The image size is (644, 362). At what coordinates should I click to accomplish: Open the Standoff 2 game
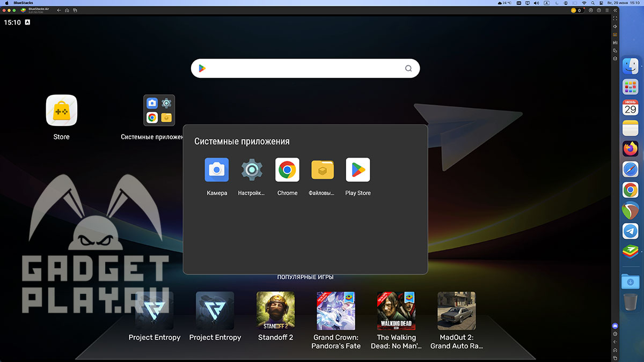click(275, 311)
